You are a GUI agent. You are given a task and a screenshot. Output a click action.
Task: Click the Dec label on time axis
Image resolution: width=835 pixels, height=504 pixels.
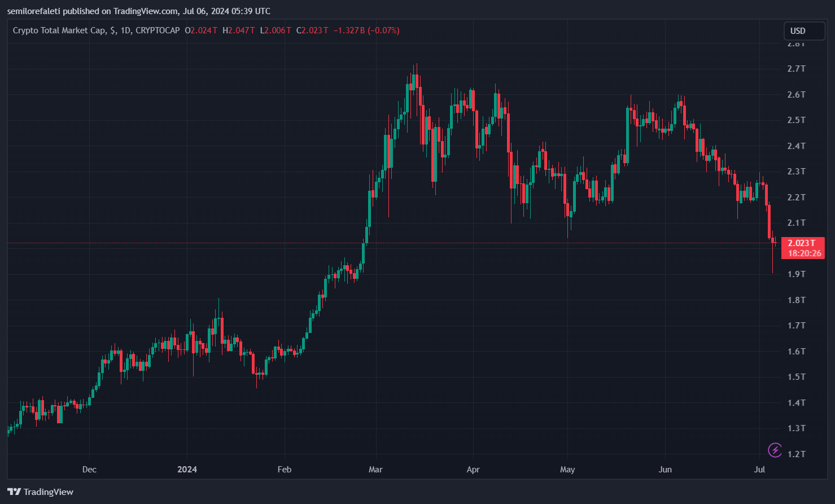pyautogui.click(x=89, y=470)
